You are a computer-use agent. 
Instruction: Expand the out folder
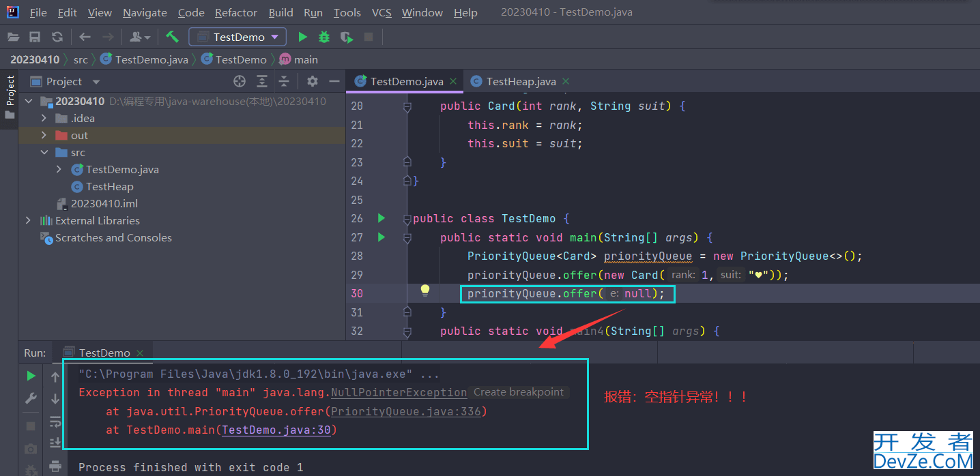click(44, 135)
